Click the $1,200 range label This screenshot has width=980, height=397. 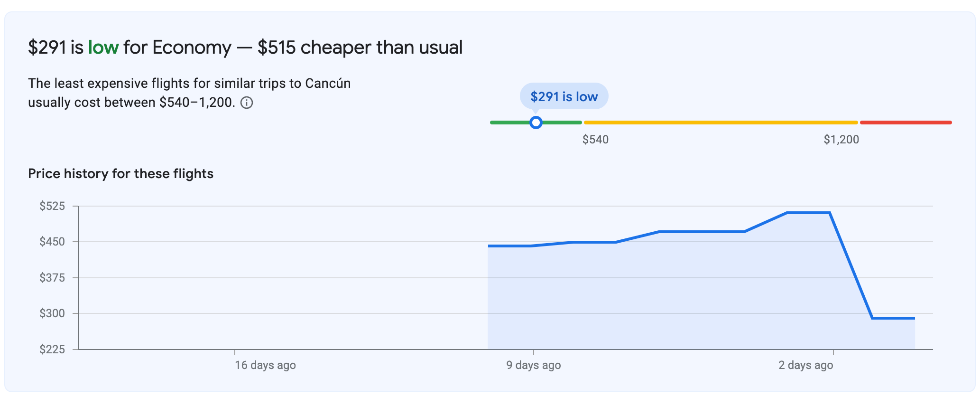(841, 140)
